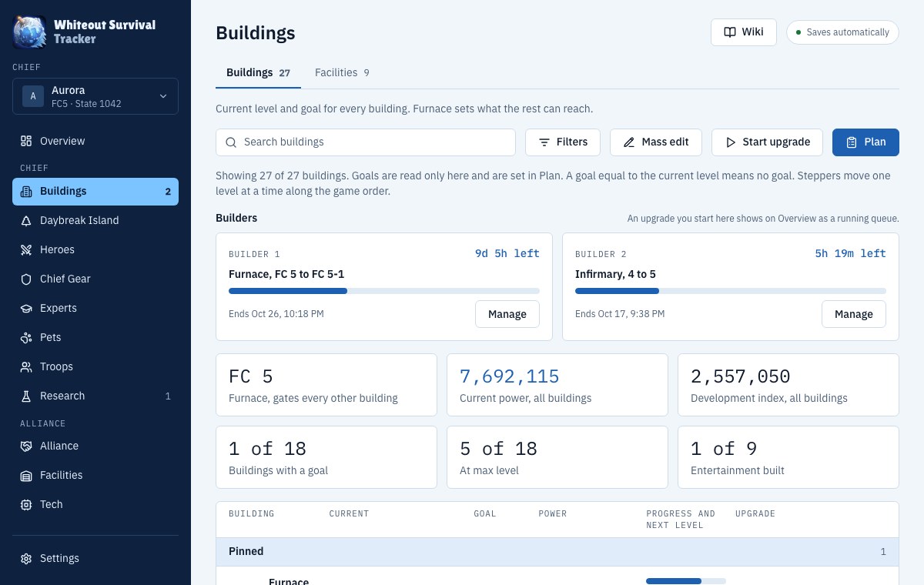
Task: Select the Buildings 27 tab
Action: click(258, 72)
